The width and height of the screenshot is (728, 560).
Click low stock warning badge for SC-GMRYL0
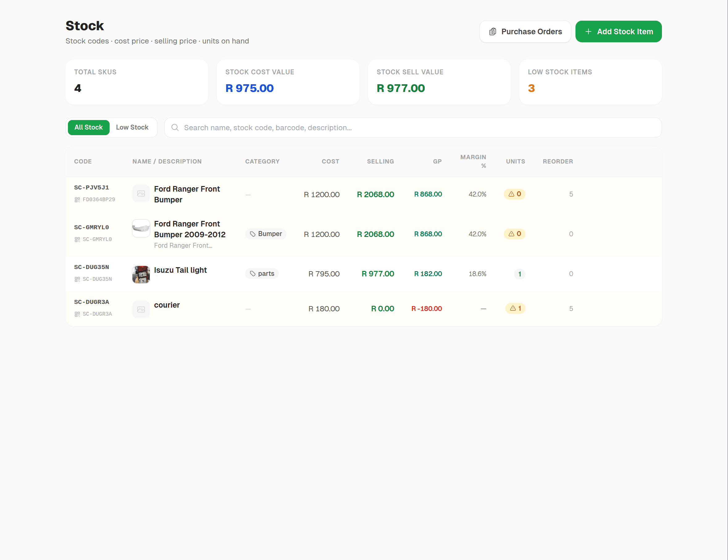[514, 234]
